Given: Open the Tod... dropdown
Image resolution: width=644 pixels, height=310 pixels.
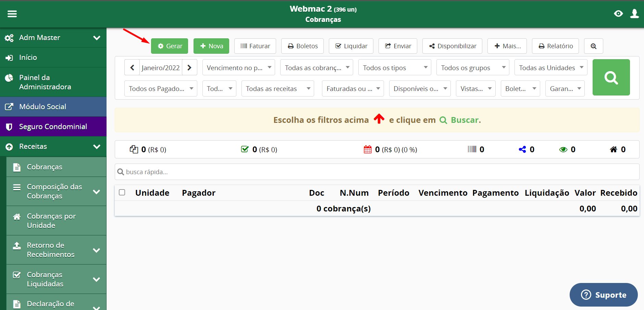Looking at the screenshot, I should 219,88.
